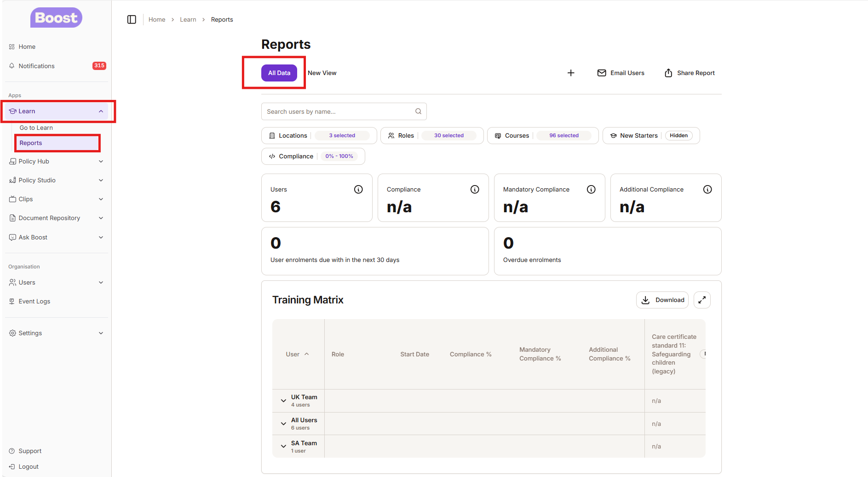Click the Additional Compliance info icon
Image resolution: width=868 pixels, height=477 pixels.
(707, 189)
